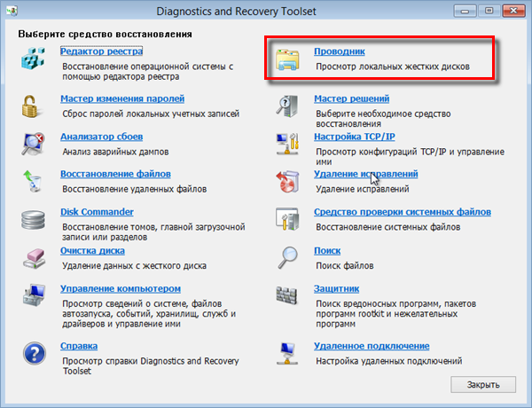Click the blue question mark Help icon
Image resolution: width=532 pixels, height=408 pixels.
35,353
